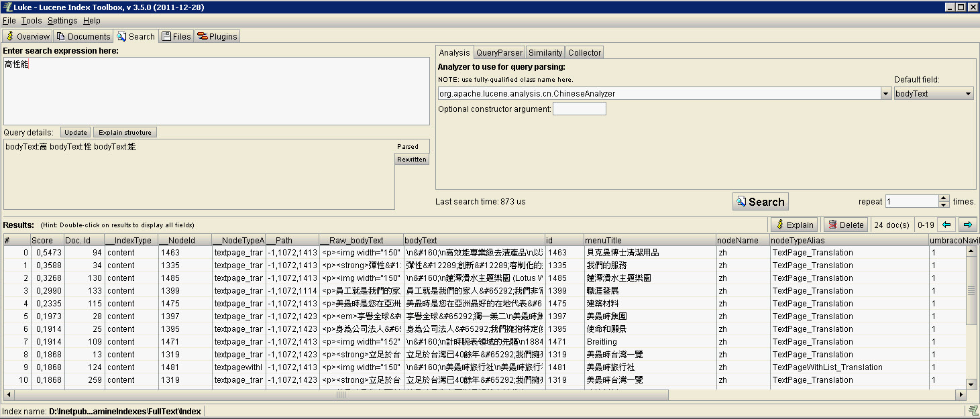This screenshot has width=980, height=419.
Task: Click the __Path column header
Action: [292, 240]
